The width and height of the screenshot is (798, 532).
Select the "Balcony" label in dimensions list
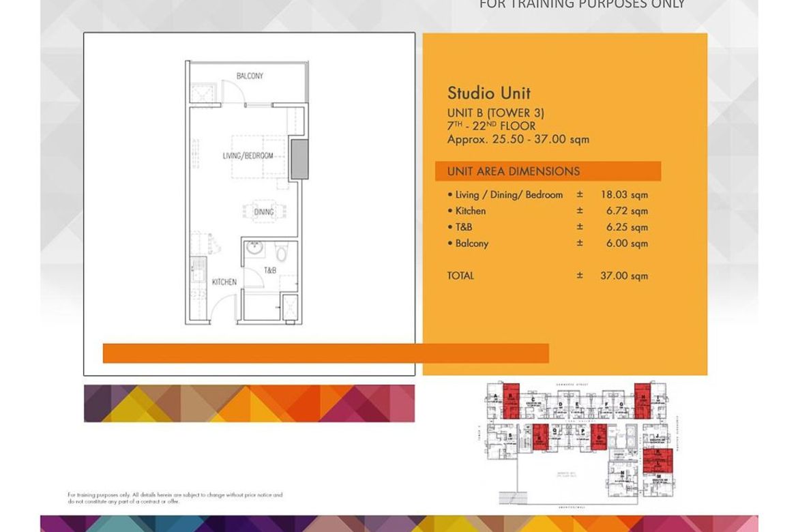point(472,243)
